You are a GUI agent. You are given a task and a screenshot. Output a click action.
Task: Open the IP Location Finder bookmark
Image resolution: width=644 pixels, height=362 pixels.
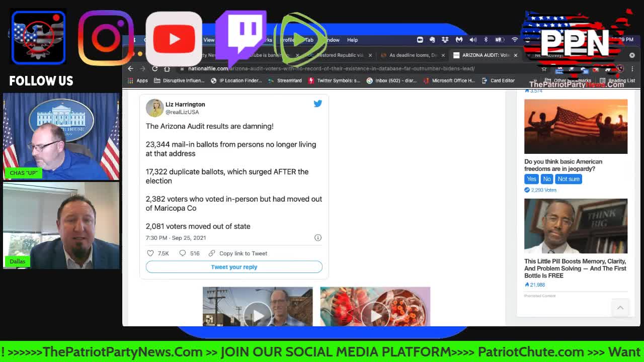pos(236,80)
